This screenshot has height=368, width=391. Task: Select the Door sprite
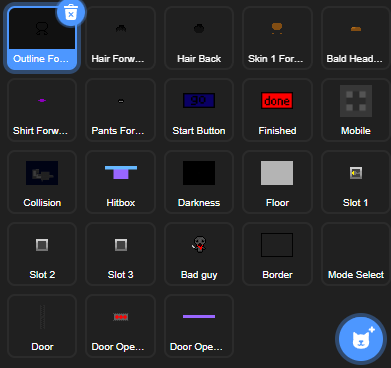[42, 326]
